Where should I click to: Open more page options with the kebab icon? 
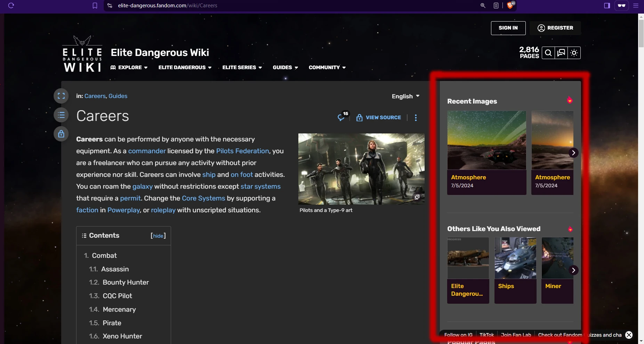[x=416, y=117]
